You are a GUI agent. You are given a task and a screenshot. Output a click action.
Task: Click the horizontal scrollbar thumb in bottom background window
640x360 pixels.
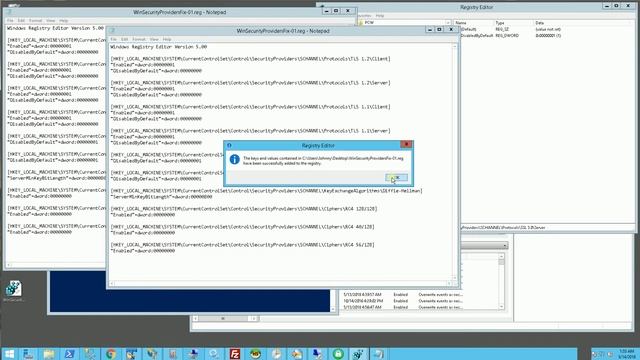pyautogui.click(x=223, y=318)
